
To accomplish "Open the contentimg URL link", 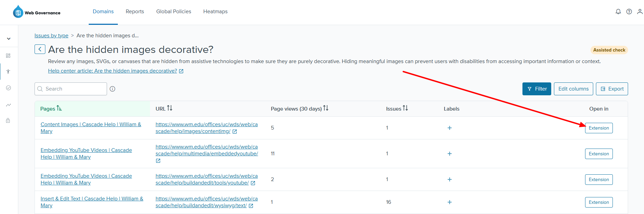I will tap(207, 128).
